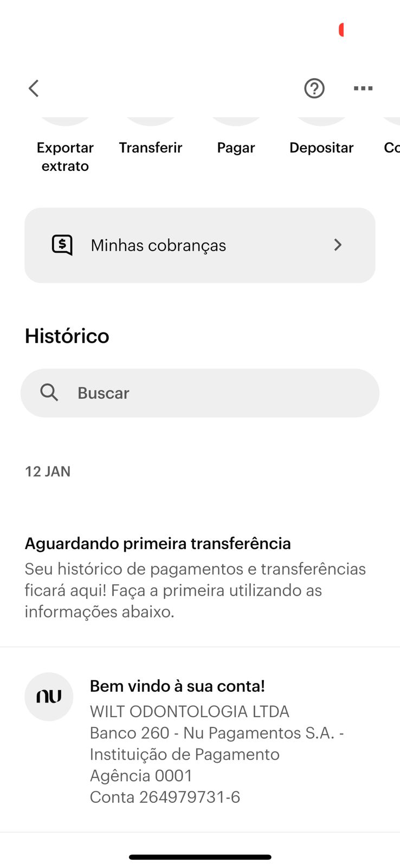Image resolution: width=400 pixels, height=868 pixels.
Task: Tap the Histórico section heading
Action: [x=67, y=336]
